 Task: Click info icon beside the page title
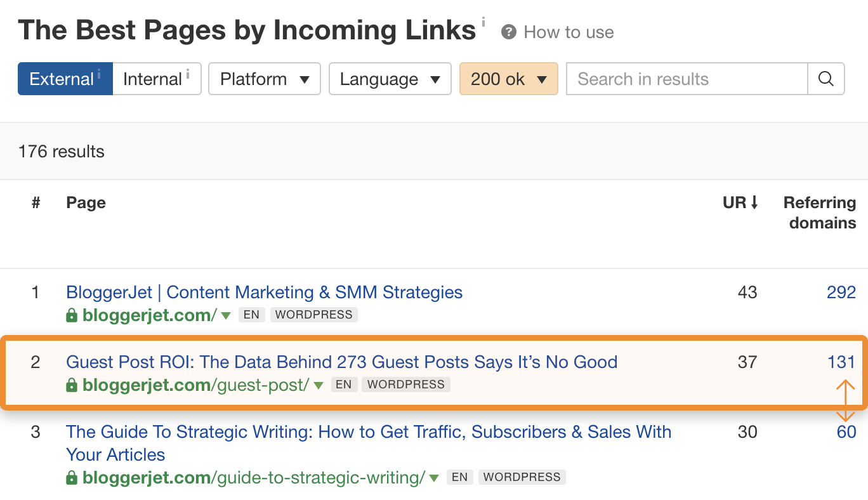click(483, 23)
